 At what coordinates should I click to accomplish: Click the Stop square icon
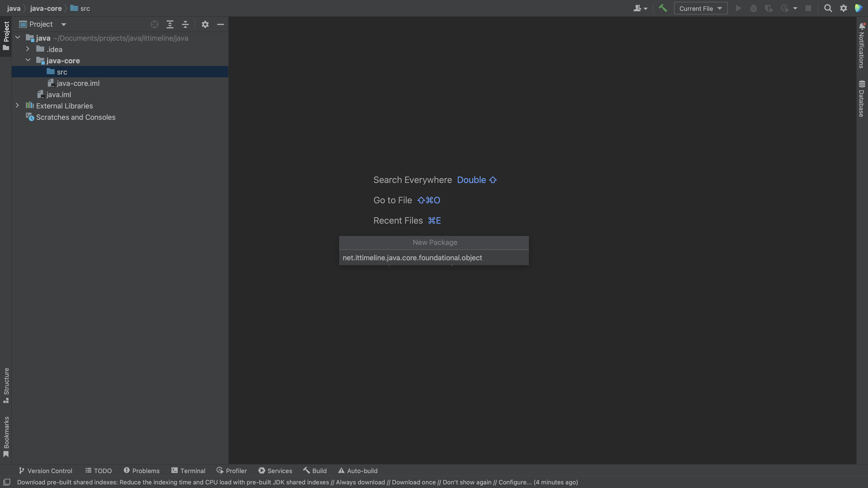tap(808, 8)
